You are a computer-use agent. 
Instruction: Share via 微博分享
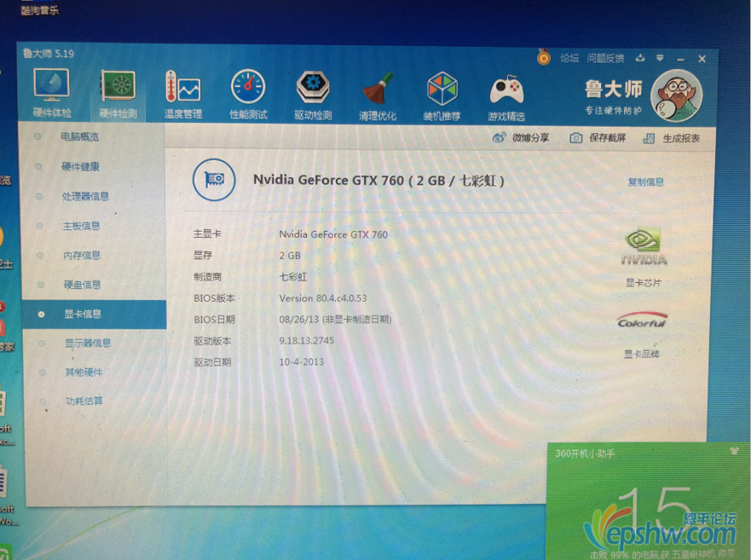[x=521, y=138]
